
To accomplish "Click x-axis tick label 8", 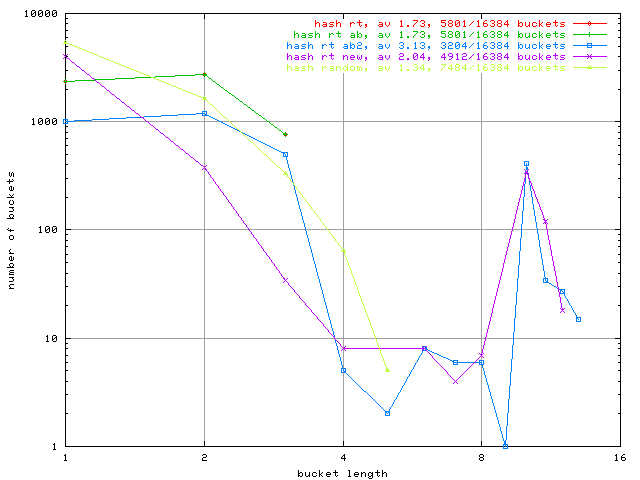I will click(x=482, y=458).
